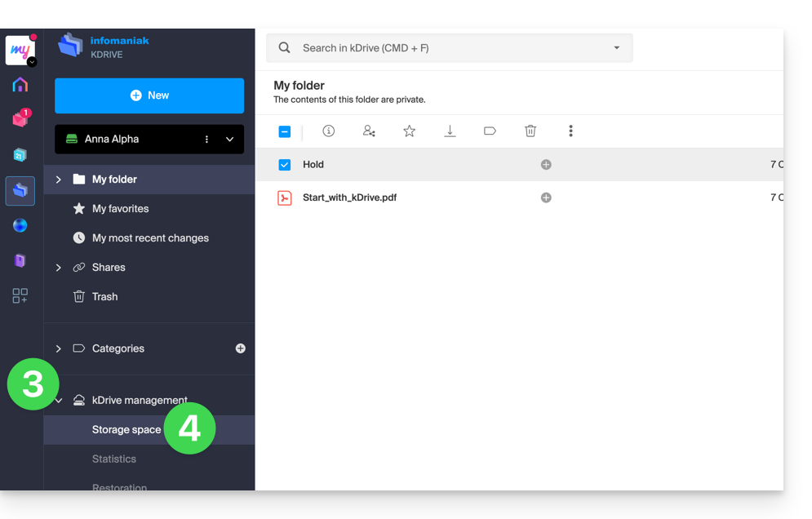Click the category tag icon in toolbar
The height and width of the screenshot is (519, 812).
coord(490,131)
